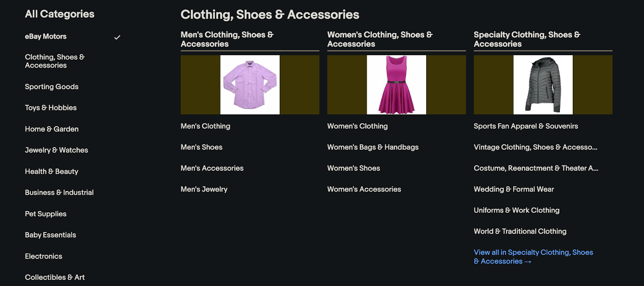644x286 pixels.
Task: Open Men's Clothing, Shoes & Accessories heading
Action: tap(227, 39)
